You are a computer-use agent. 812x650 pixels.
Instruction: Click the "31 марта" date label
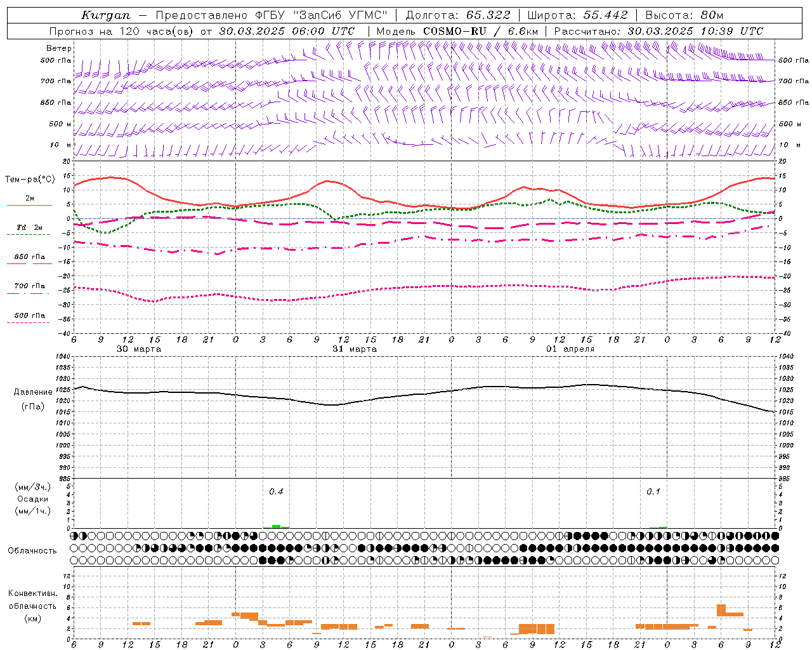355,349
